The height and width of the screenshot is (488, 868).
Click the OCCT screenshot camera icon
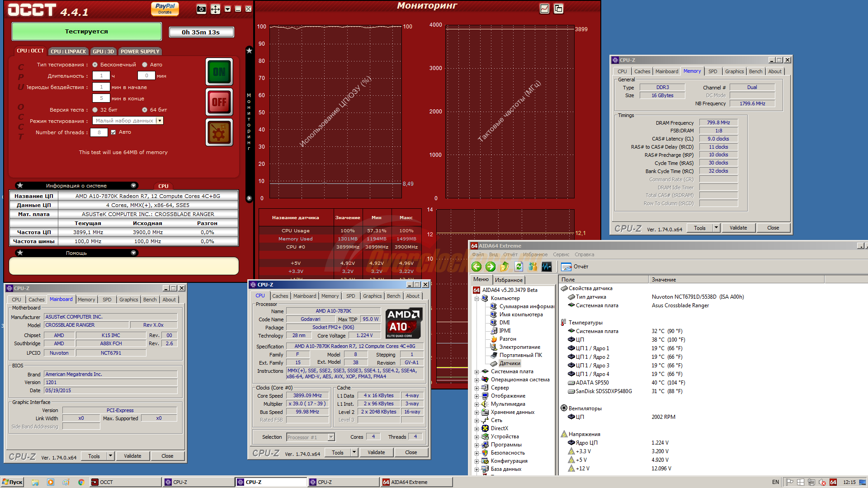[202, 9]
